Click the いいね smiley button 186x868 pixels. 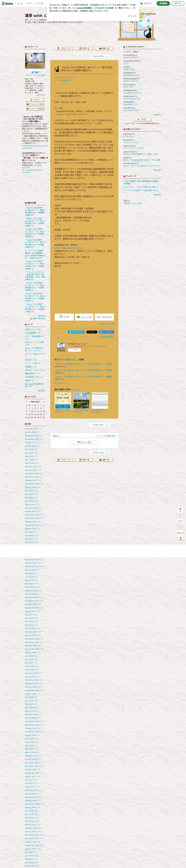(x=64, y=317)
